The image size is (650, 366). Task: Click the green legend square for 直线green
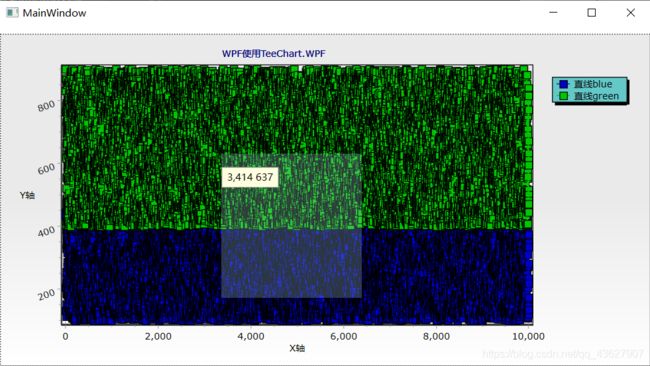(x=563, y=96)
